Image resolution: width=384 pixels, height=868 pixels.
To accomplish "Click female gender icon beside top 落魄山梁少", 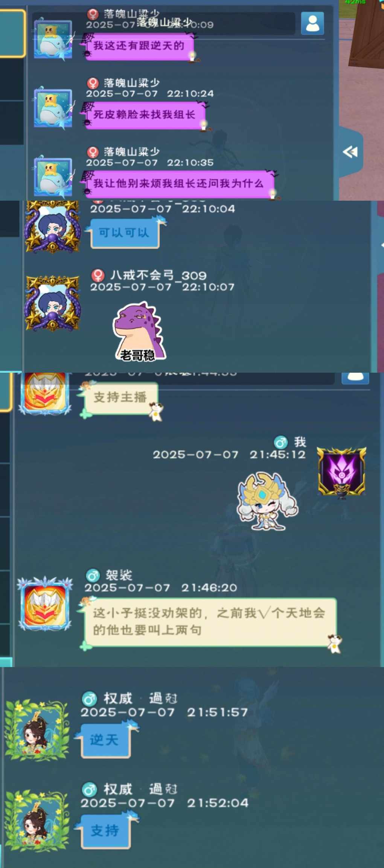I will 93,14.
